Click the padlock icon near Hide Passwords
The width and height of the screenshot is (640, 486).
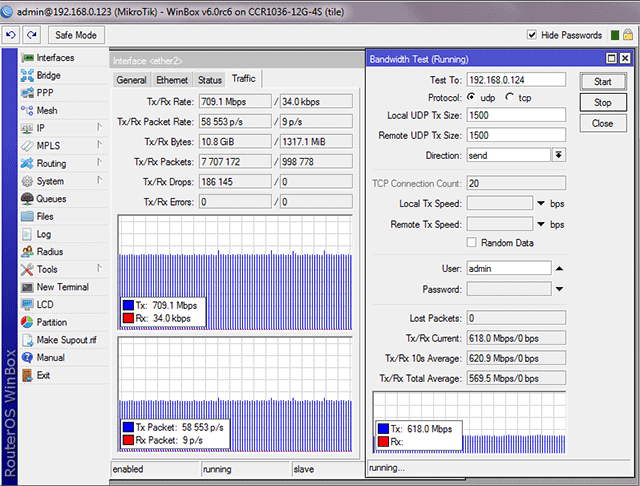pos(628,35)
